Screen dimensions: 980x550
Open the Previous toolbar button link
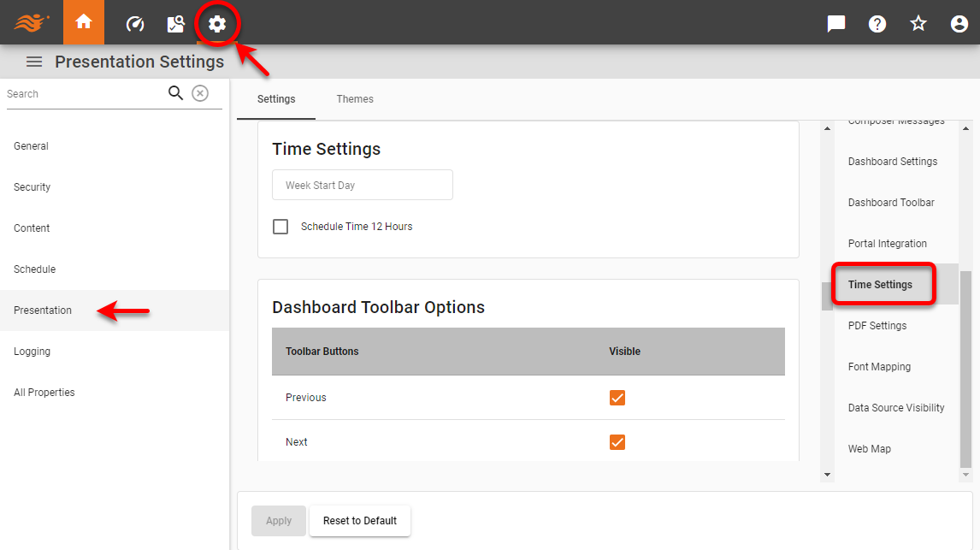pyautogui.click(x=305, y=397)
